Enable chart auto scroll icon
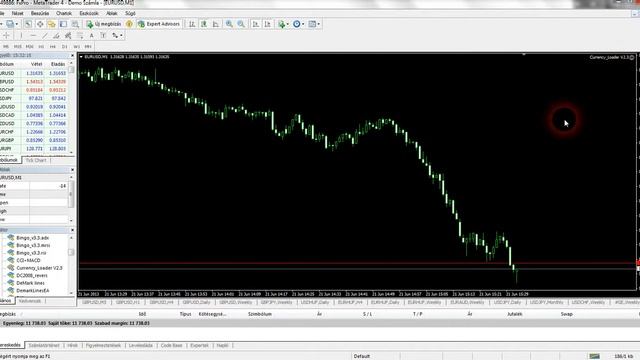 (x=256, y=24)
